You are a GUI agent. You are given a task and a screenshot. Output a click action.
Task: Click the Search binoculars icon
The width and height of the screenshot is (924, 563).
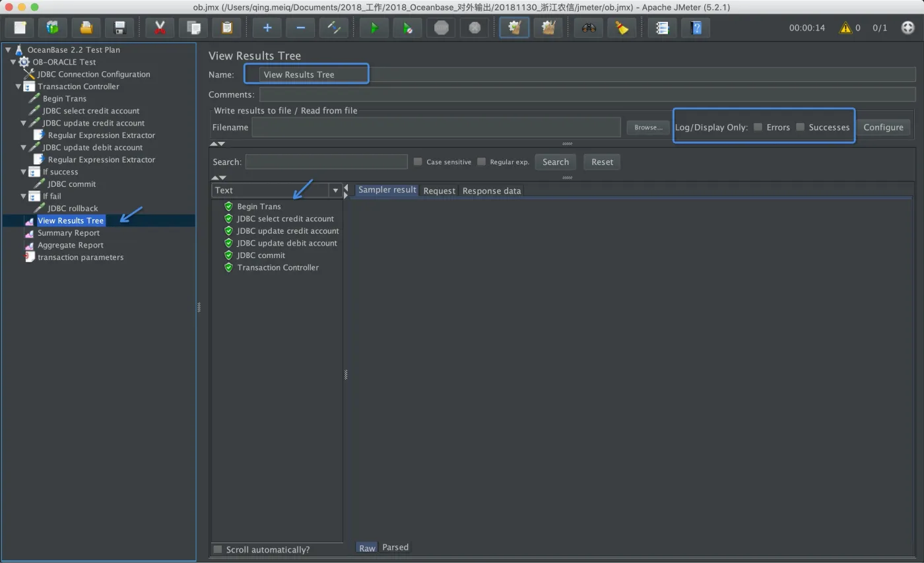(589, 28)
